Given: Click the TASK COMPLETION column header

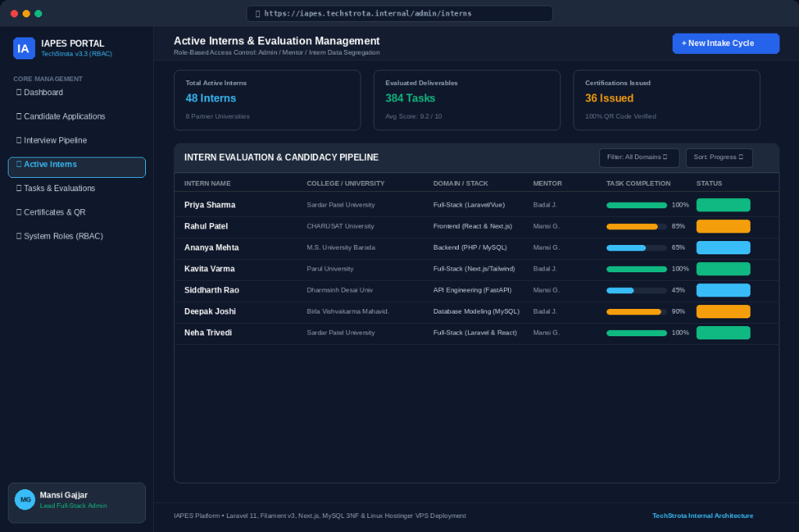Looking at the screenshot, I should point(638,183).
